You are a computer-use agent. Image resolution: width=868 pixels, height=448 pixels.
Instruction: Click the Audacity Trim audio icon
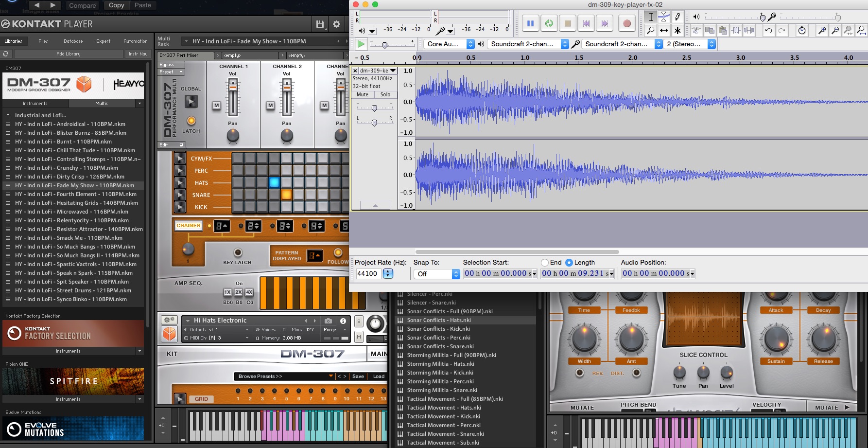pos(736,30)
